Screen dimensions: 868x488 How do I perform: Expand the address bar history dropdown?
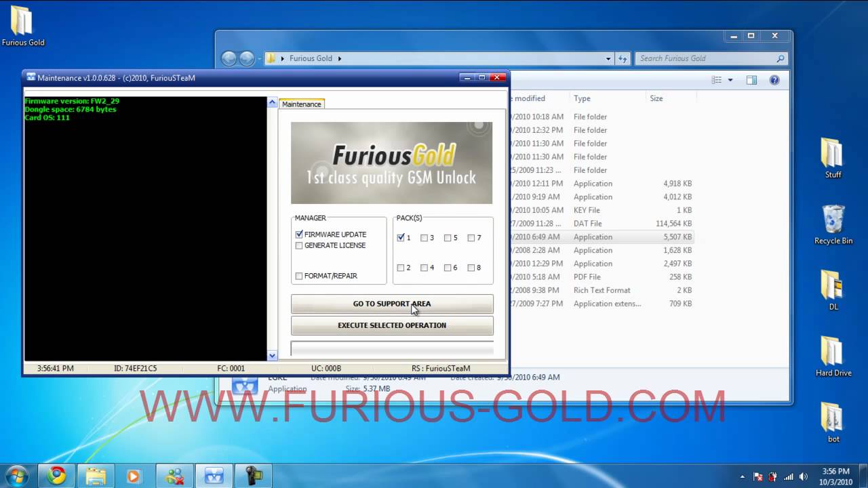608,58
